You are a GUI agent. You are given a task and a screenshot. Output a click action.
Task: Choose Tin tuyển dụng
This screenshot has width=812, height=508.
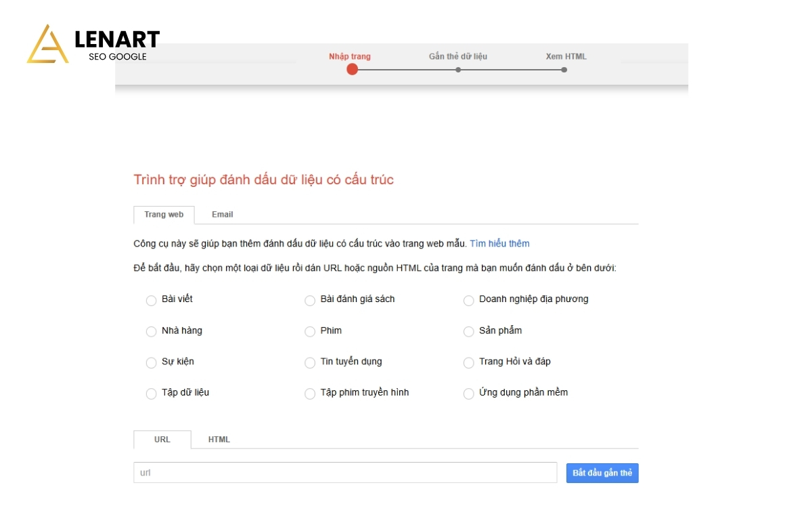point(310,362)
